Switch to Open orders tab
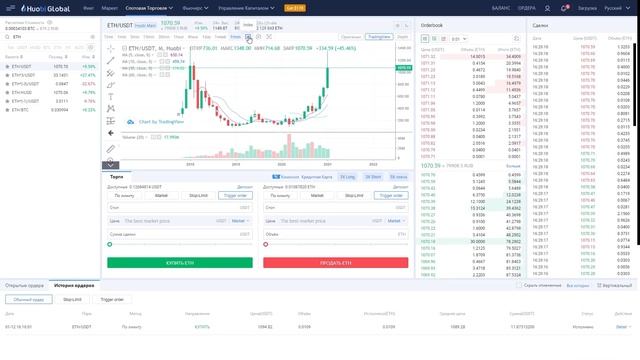The height and width of the screenshot is (360, 640). tap(24, 285)
